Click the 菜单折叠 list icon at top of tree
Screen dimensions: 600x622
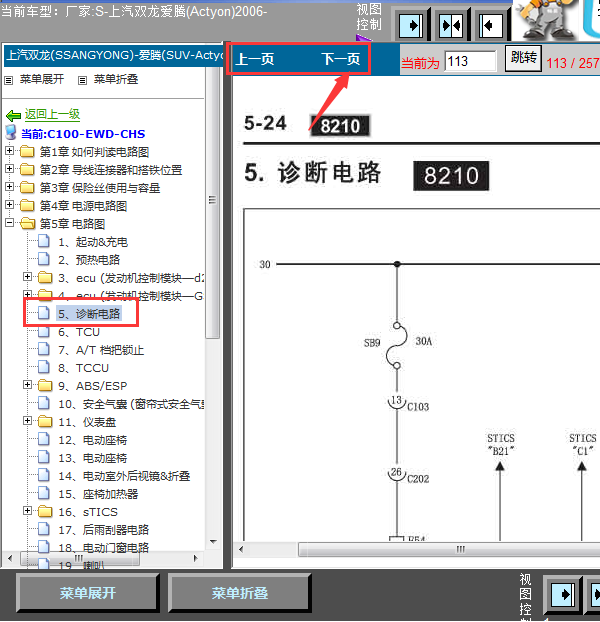pyautogui.click(x=82, y=81)
